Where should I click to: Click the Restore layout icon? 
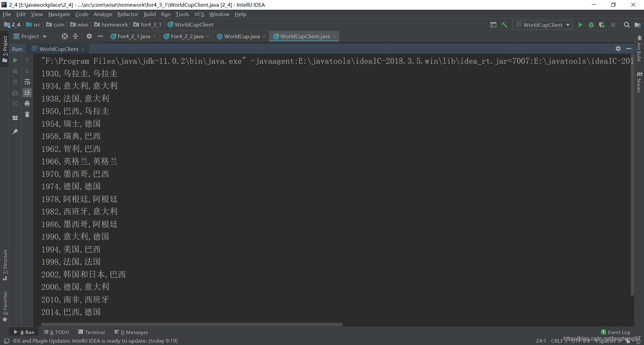[15, 118]
